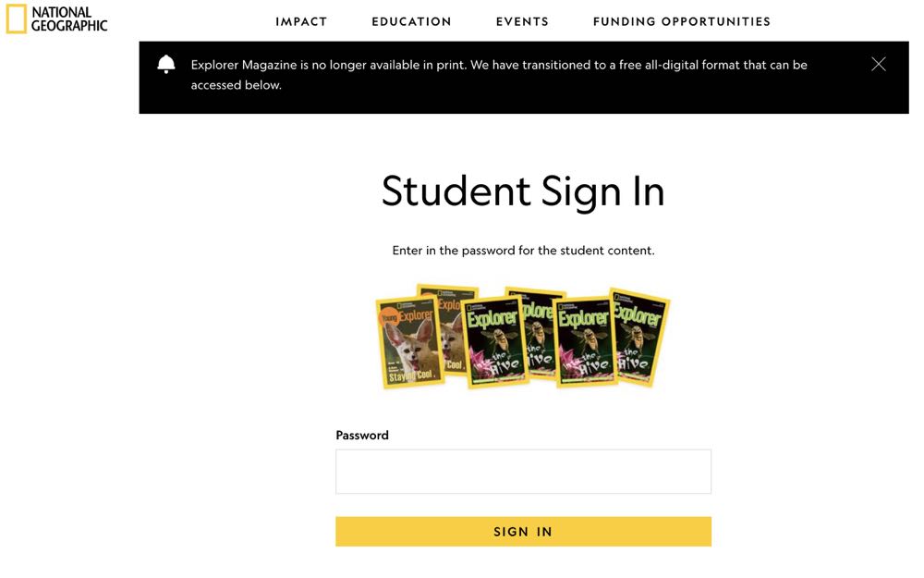Click the first green Explorer Hive cover
Image resolution: width=924 pixels, height=578 pixels.
(493, 342)
